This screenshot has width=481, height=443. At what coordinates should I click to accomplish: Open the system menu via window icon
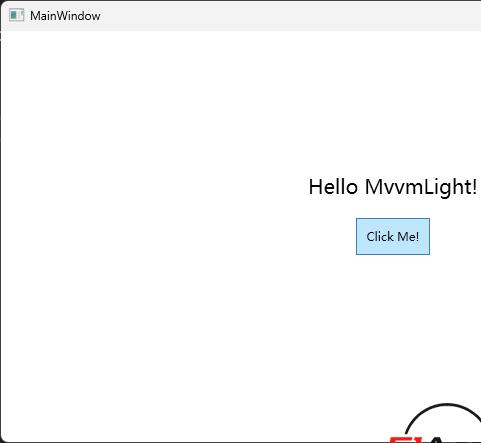[16, 15]
